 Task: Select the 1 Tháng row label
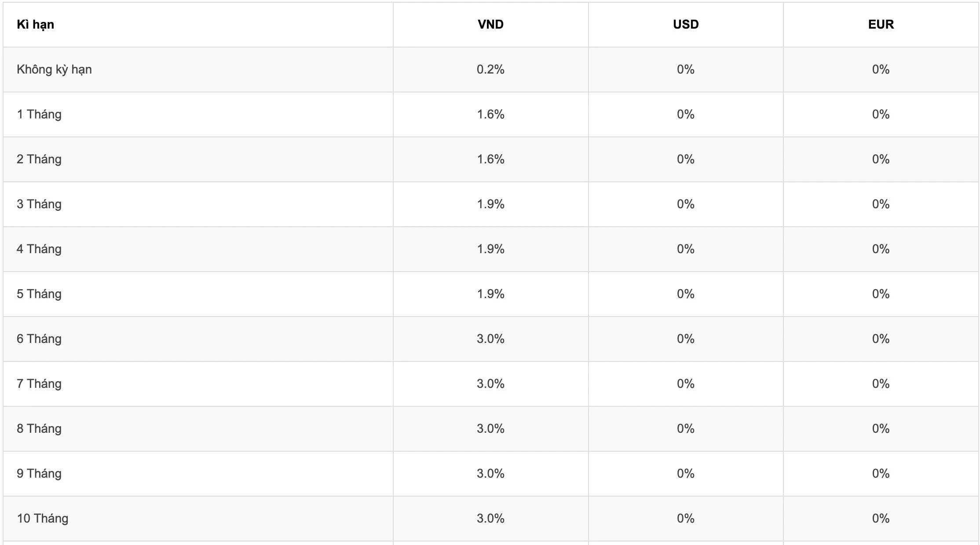tap(39, 114)
